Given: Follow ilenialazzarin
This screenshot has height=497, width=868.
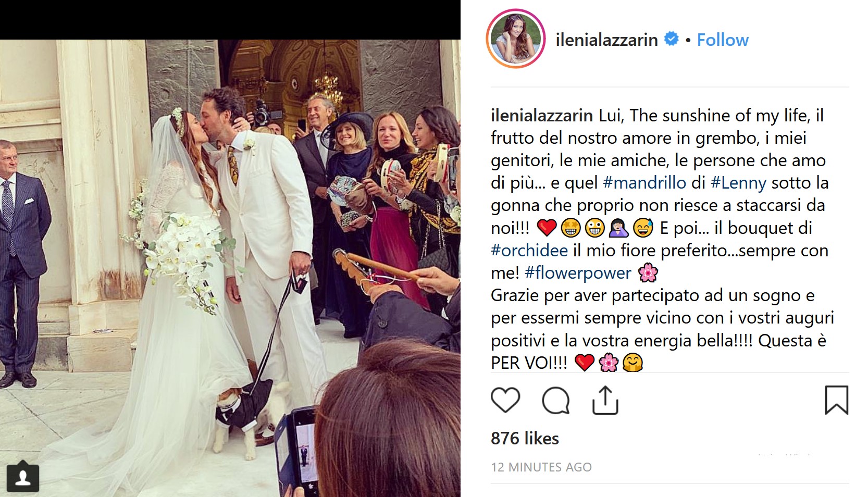Looking at the screenshot, I should click(722, 40).
